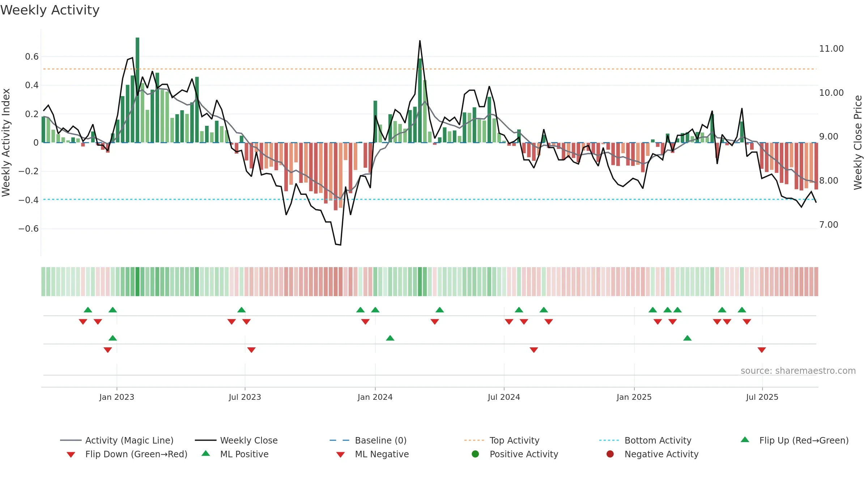Click the ML Negative legend label

(382, 454)
